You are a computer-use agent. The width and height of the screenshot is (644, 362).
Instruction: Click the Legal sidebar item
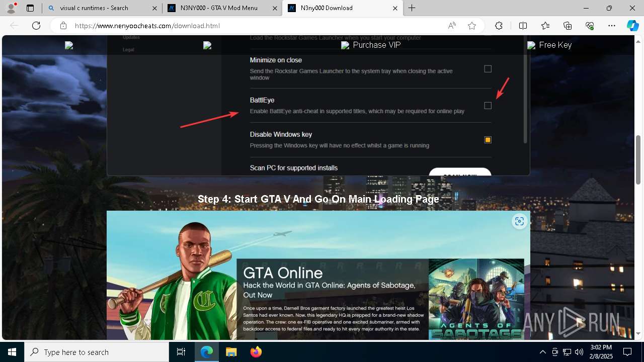[x=128, y=50]
